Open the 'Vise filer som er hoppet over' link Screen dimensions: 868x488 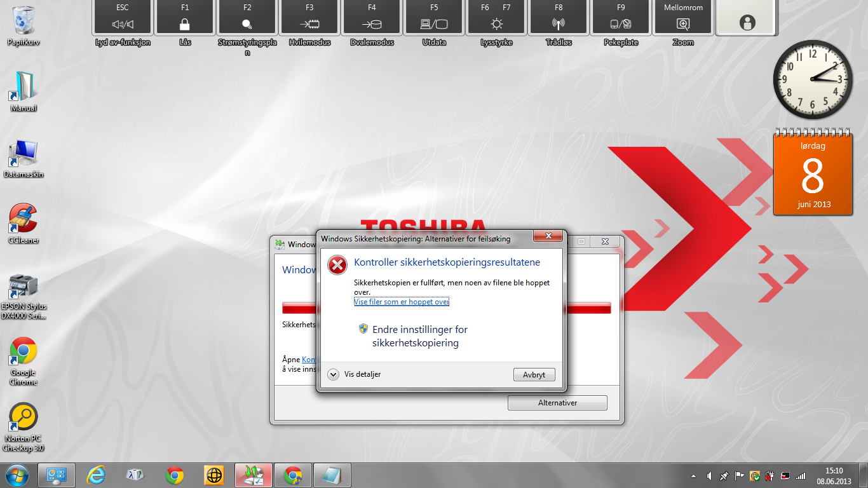pos(402,302)
